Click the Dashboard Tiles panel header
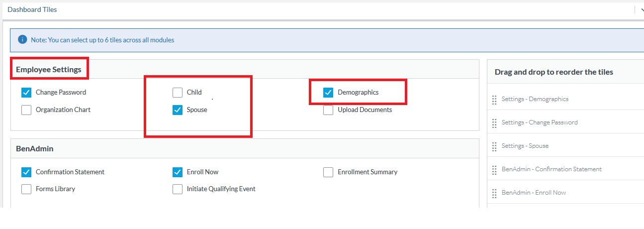This screenshot has width=644, height=229. (x=32, y=9)
